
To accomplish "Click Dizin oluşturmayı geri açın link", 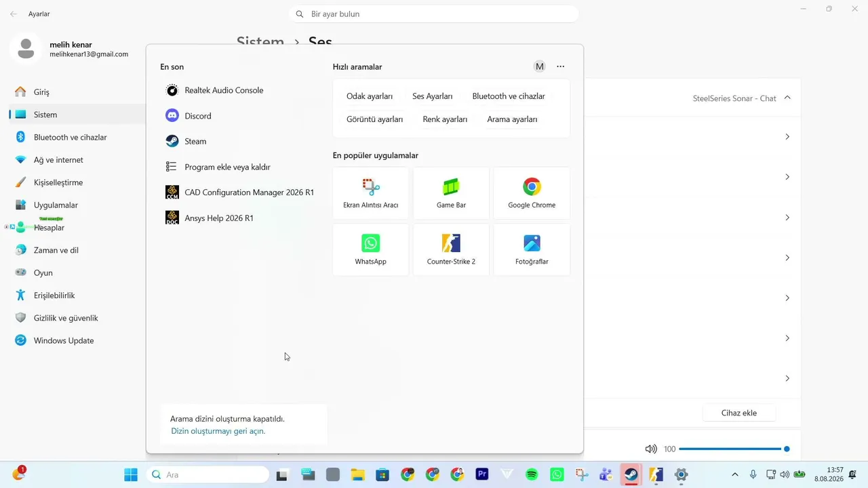I will pyautogui.click(x=218, y=431).
